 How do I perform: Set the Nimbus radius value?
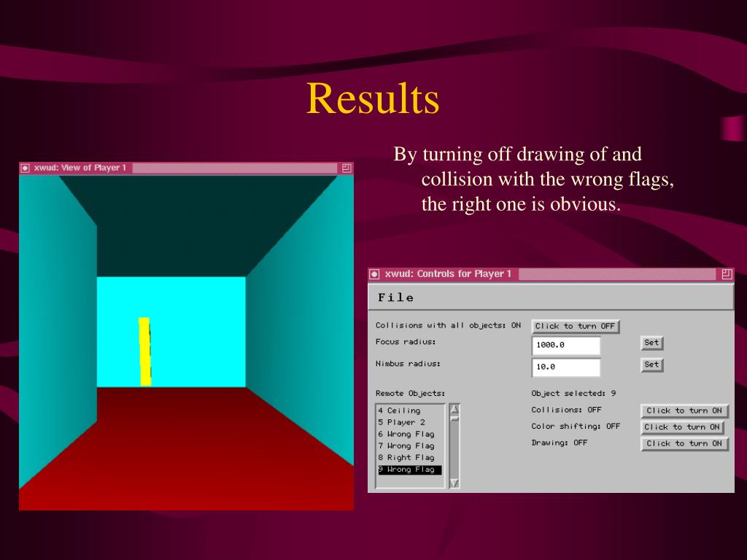tap(651, 365)
